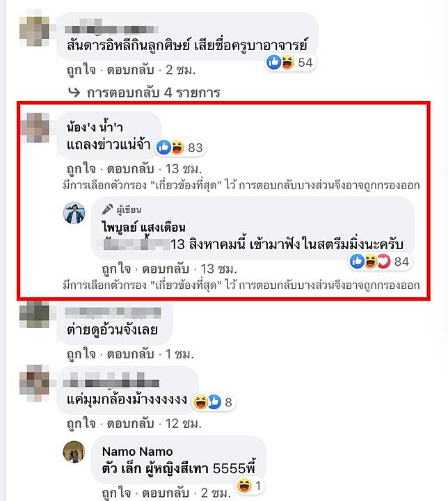Open the 8 reactions on แค่มุมกล้องม้าง comment
This screenshot has width=448, height=501.
click(214, 402)
